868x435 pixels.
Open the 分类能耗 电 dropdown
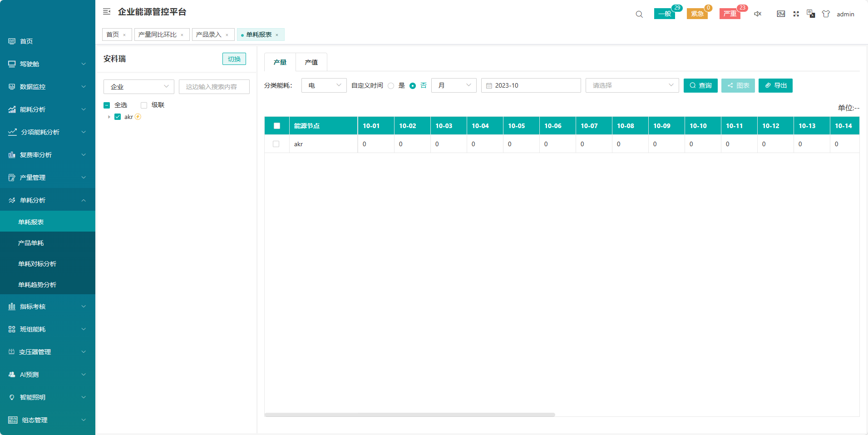tap(324, 85)
